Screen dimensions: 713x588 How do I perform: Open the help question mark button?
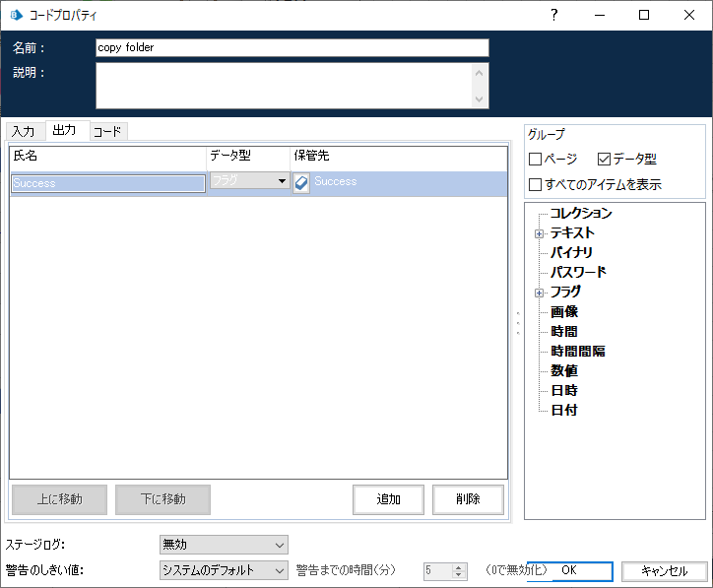pos(553,15)
